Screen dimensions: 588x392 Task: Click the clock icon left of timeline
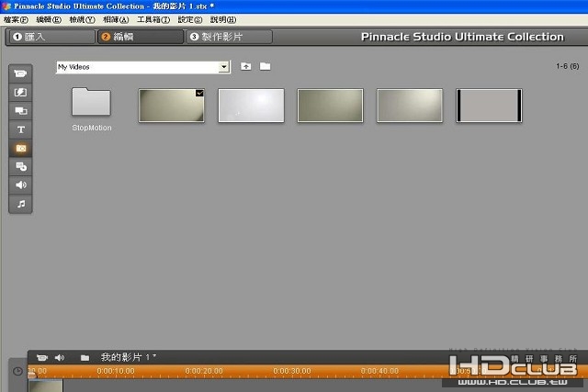pos(17,372)
